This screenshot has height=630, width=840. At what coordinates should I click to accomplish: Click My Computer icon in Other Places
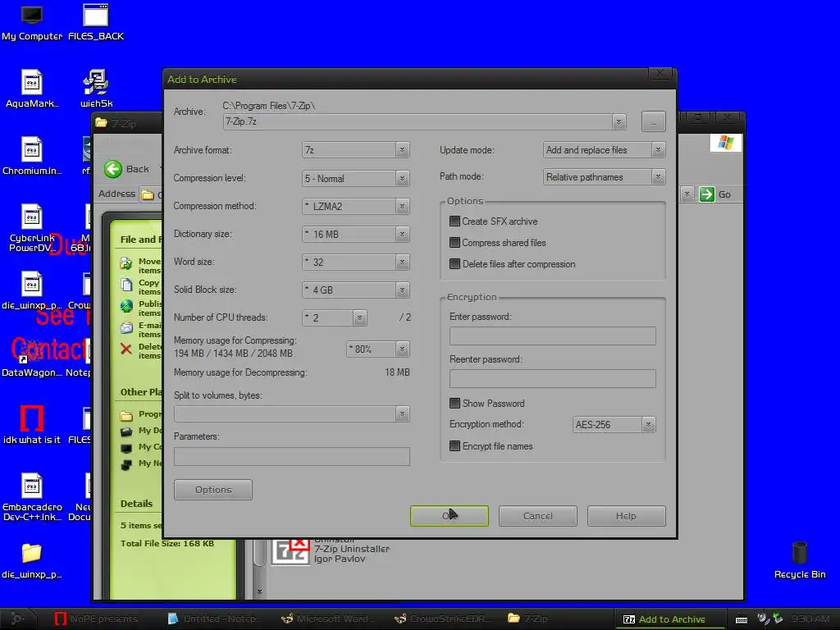[126, 448]
